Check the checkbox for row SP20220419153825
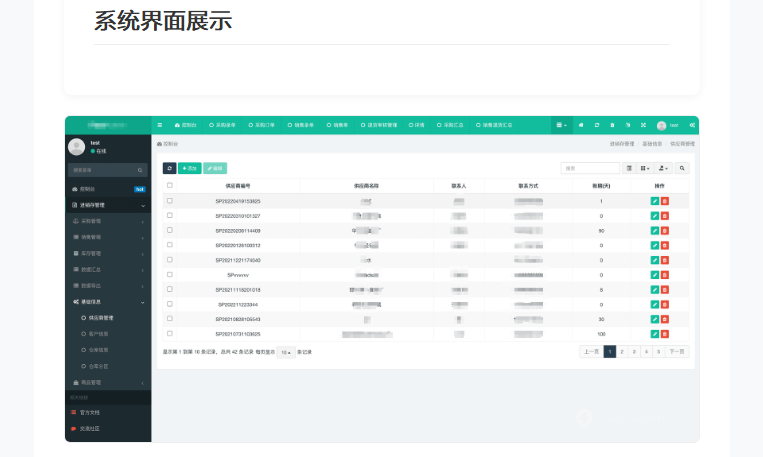This screenshot has height=457, width=763. pyautogui.click(x=170, y=201)
